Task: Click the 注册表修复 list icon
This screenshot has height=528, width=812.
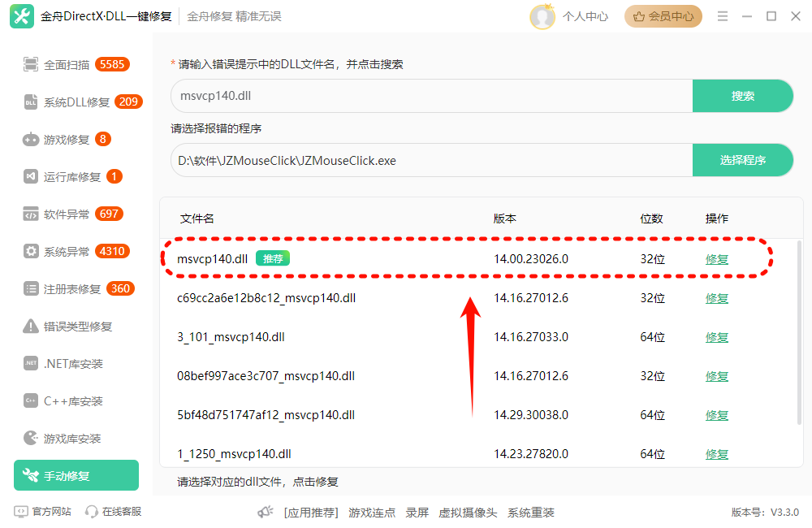Action: click(x=31, y=288)
